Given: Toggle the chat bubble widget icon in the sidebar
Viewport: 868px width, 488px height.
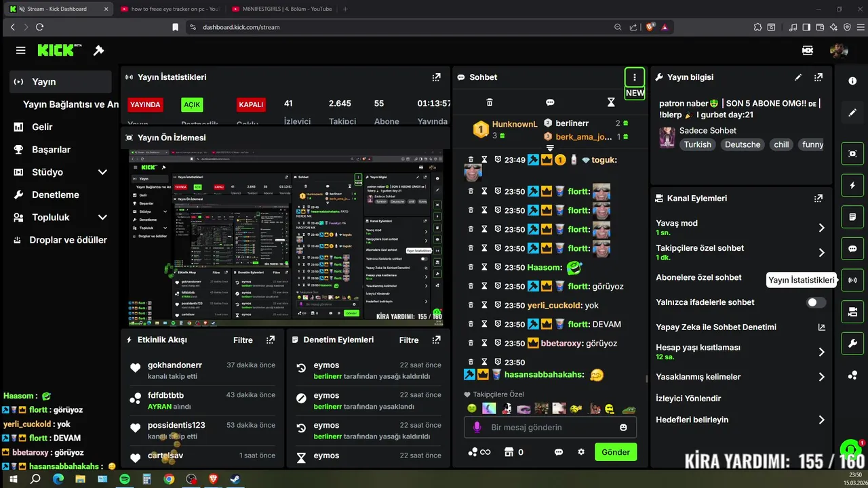Looking at the screenshot, I should pos(852,249).
